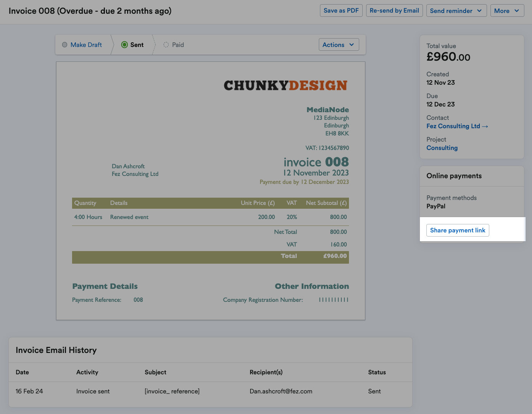The height and width of the screenshot is (414, 532).
Task: Click the MediaNode company name
Action: coord(328,110)
